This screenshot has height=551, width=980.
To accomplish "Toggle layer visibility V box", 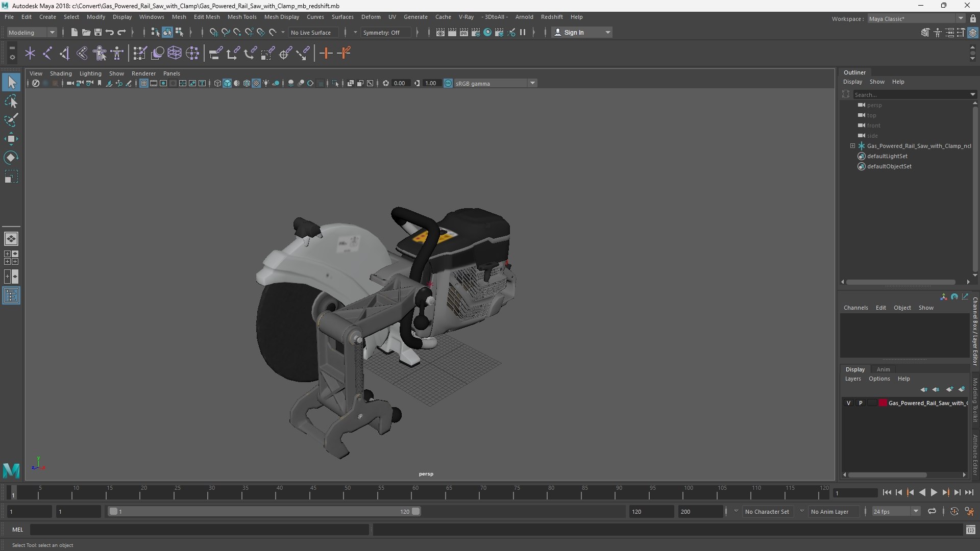I will [x=849, y=403].
